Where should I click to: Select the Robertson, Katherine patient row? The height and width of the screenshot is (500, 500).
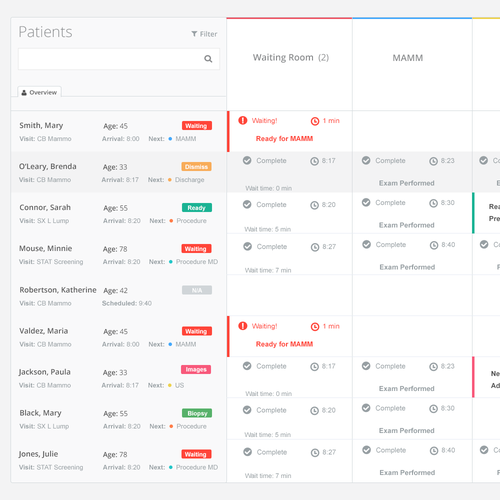(119, 296)
